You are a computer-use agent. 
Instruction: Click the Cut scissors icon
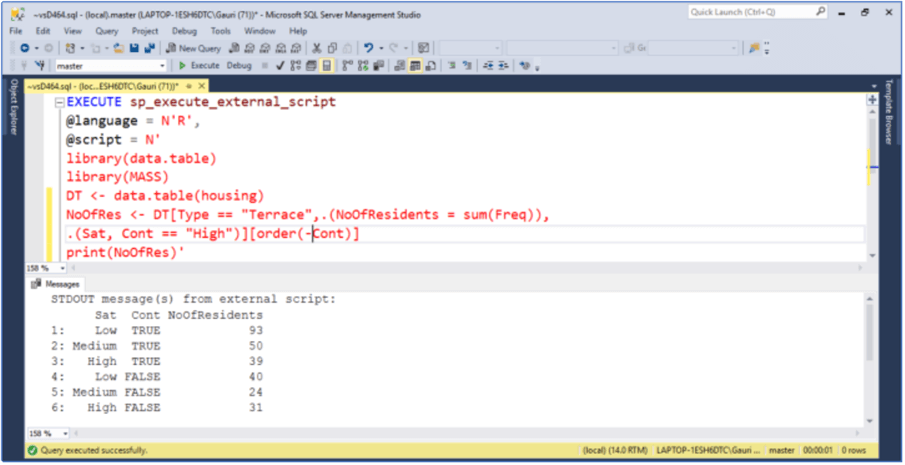click(317, 48)
